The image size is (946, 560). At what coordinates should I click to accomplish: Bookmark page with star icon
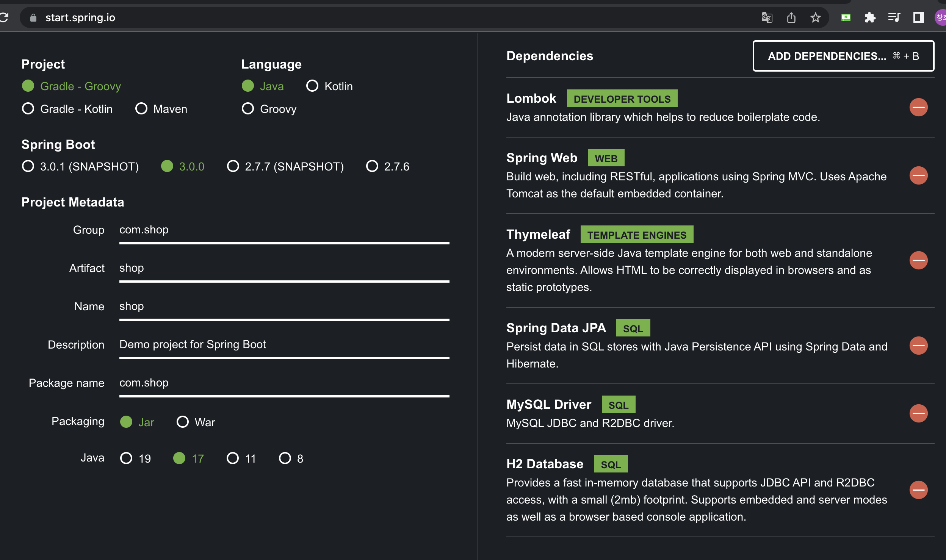[x=815, y=17]
